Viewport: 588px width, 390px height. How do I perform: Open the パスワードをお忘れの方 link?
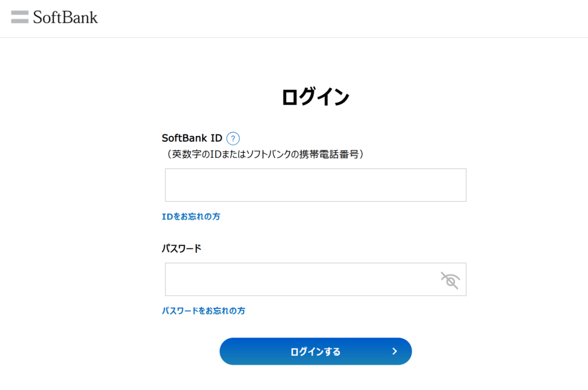click(203, 311)
